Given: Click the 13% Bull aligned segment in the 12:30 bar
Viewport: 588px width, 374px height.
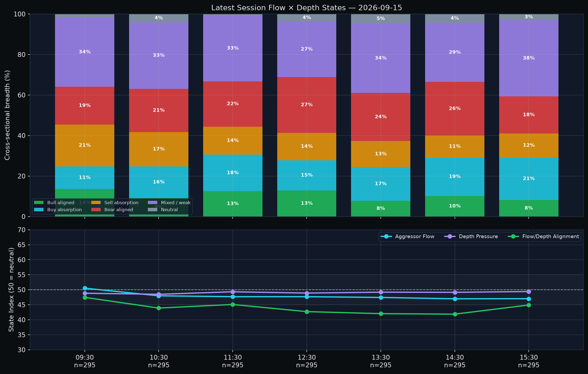Looking at the screenshot, I should pos(307,203).
